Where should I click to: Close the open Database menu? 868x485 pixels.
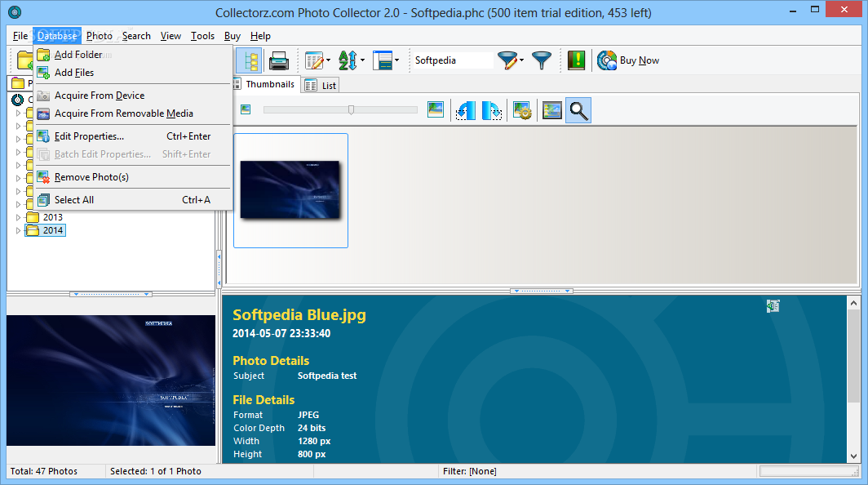(57, 36)
